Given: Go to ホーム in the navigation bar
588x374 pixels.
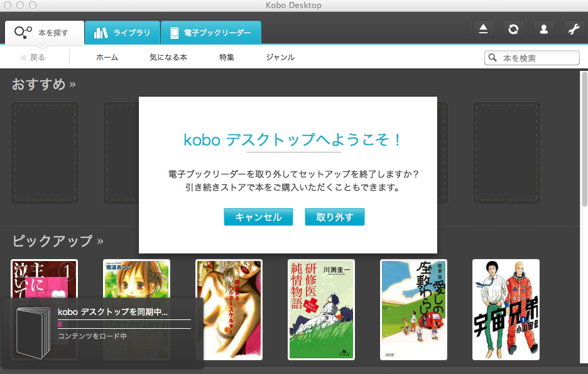Looking at the screenshot, I should [x=107, y=57].
